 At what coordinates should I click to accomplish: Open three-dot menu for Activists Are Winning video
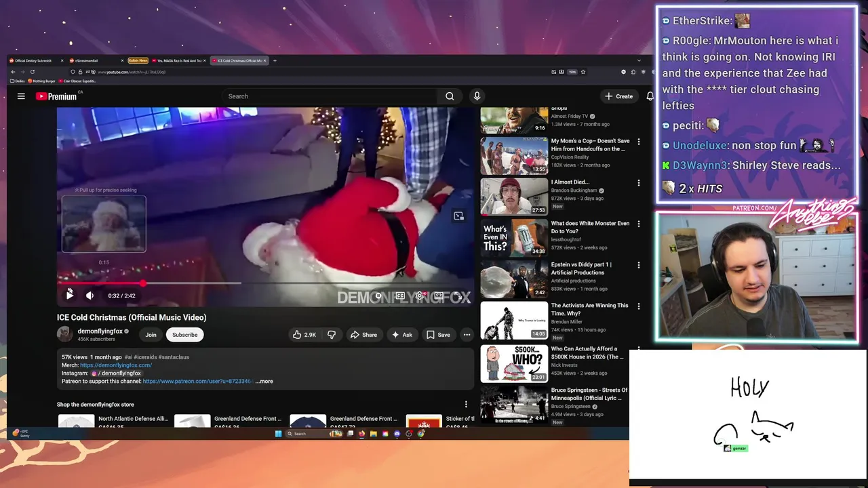638,306
